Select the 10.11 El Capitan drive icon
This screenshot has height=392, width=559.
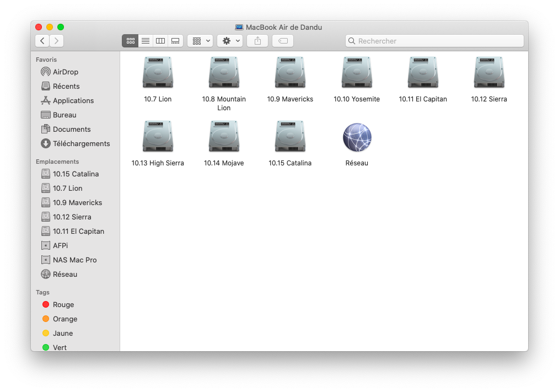pyautogui.click(x=423, y=72)
